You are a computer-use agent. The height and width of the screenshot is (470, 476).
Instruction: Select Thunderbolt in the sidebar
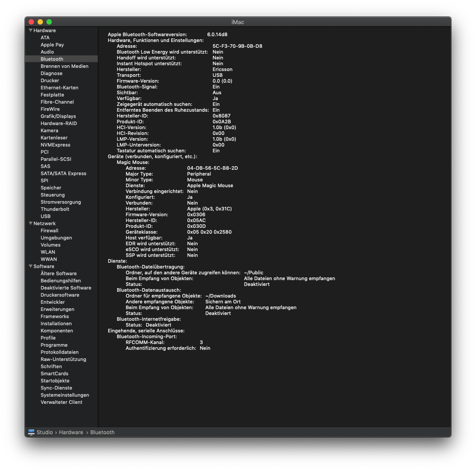point(55,209)
